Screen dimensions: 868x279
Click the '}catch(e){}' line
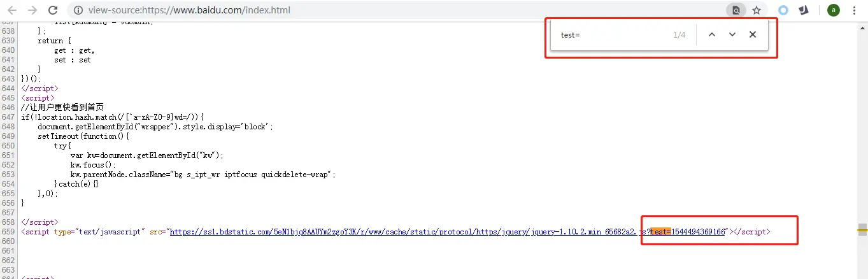coord(76,184)
